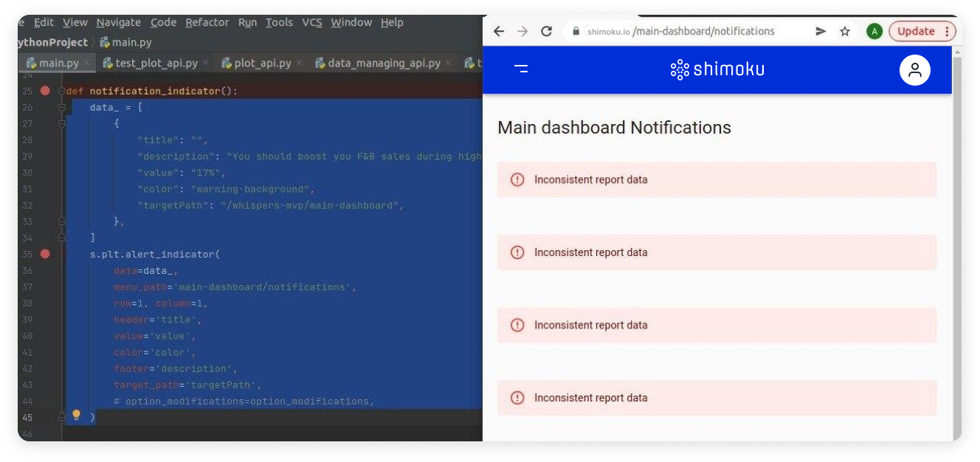Click the shimoku logo
The image size is (980, 462).
(717, 69)
